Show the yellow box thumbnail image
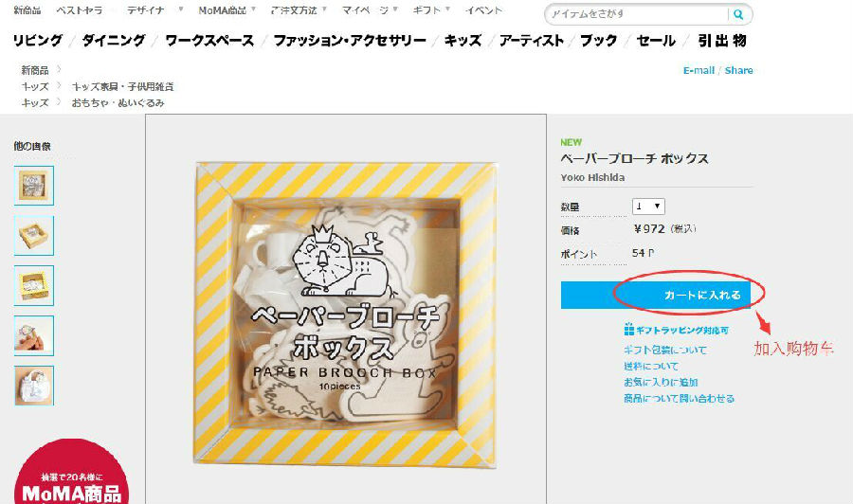The image size is (853, 504). (34, 285)
